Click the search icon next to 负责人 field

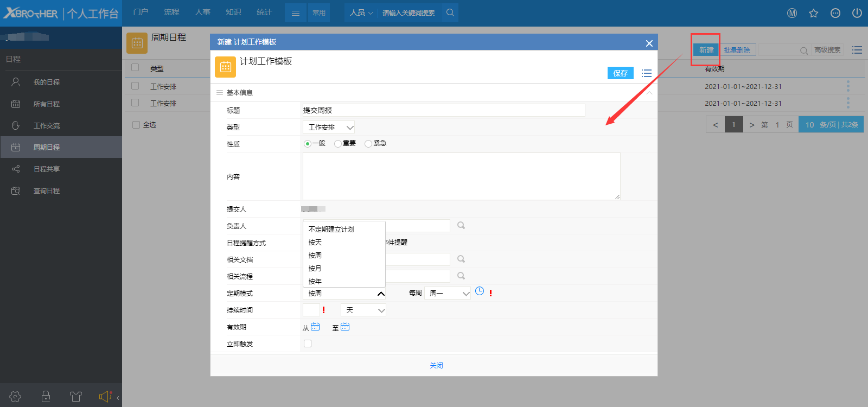click(x=461, y=225)
